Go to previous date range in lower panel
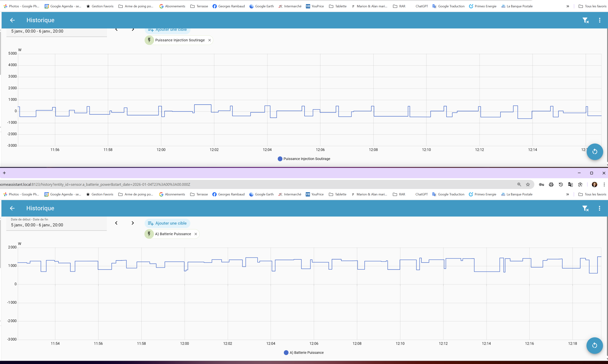 pos(116,223)
